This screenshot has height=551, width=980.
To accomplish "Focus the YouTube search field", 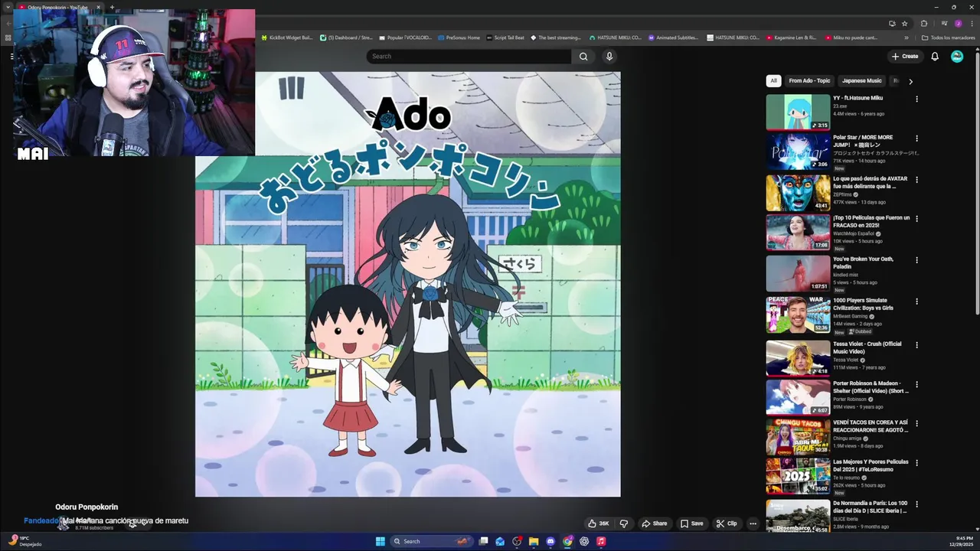I will click(x=469, y=56).
